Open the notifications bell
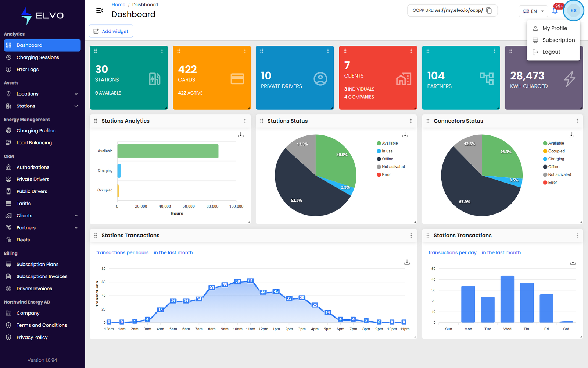 coord(555,11)
